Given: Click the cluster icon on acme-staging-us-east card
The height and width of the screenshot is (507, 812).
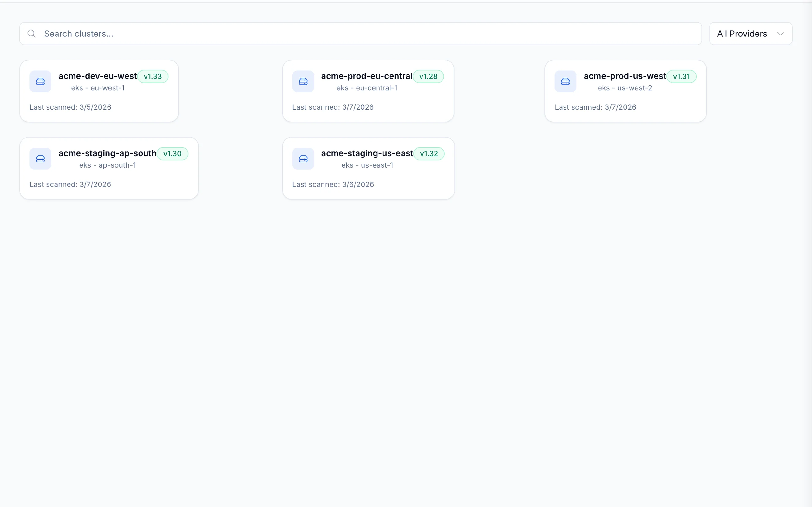Looking at the screenshot, I should click(x=303, y=158).
